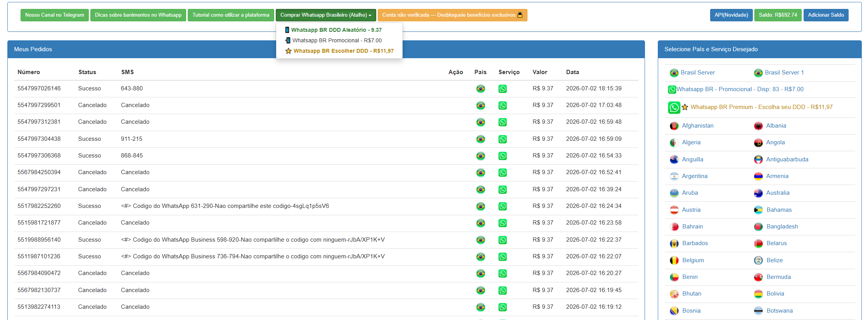Click large WhatsApp icon for BR Premium
Image resolution: width=868 pixels, height=320 pixels.
click(x=674, y=107)
